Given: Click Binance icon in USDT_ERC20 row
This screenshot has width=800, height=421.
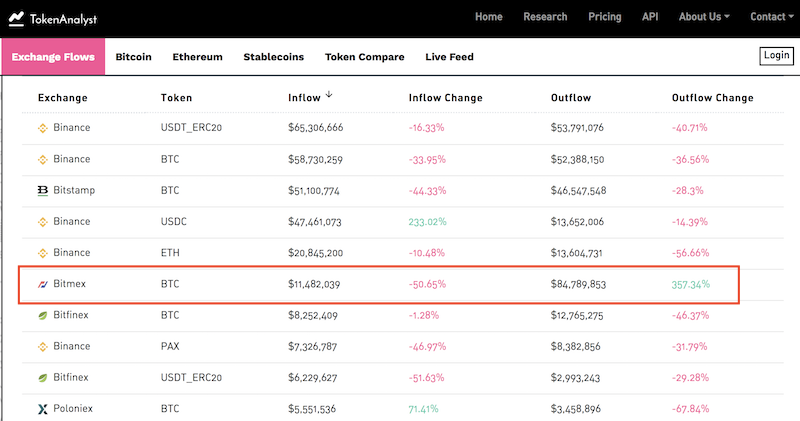Looking at the screenshot, I should click(x=43, y=128).
